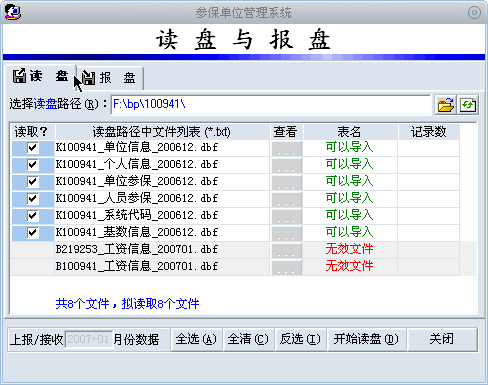This screenshot has height=385, width=488.
Task: Click the 读盘路径中文件列表 column header
Action: [x=162, y=132]
